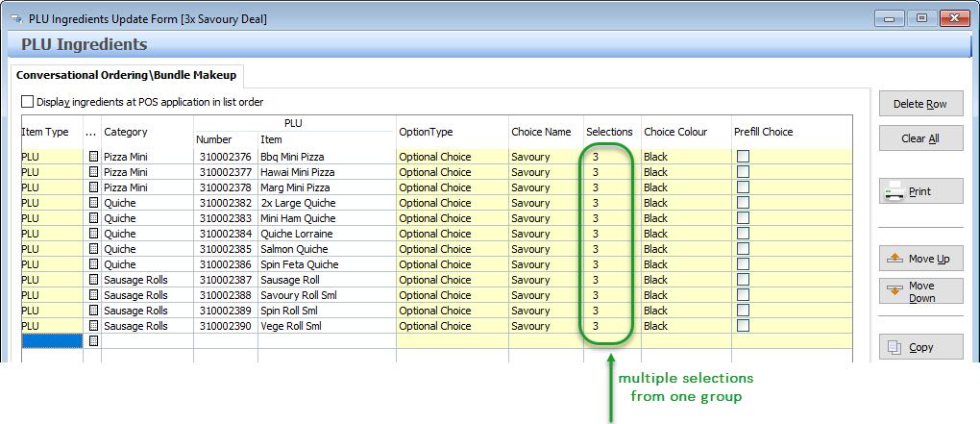Click the Copy button with pages icon
Screen dimensions: 980x424
[x=920, y=347]
